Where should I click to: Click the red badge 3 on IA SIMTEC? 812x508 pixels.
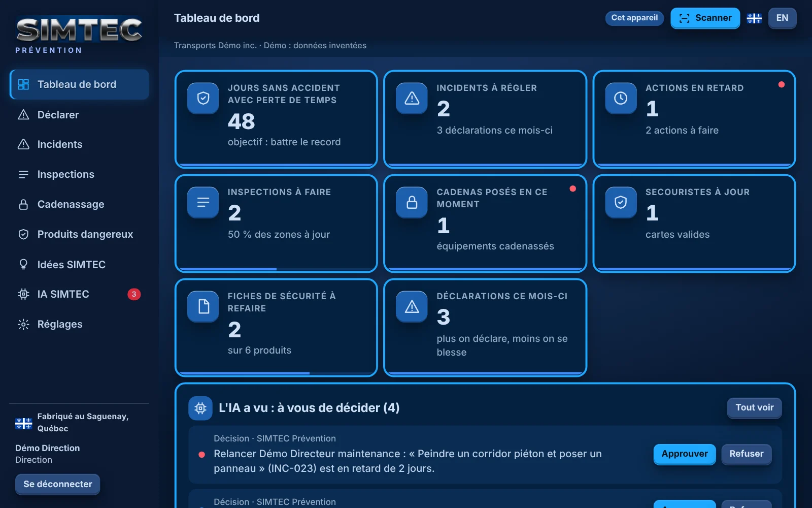(x=134, y=294)
